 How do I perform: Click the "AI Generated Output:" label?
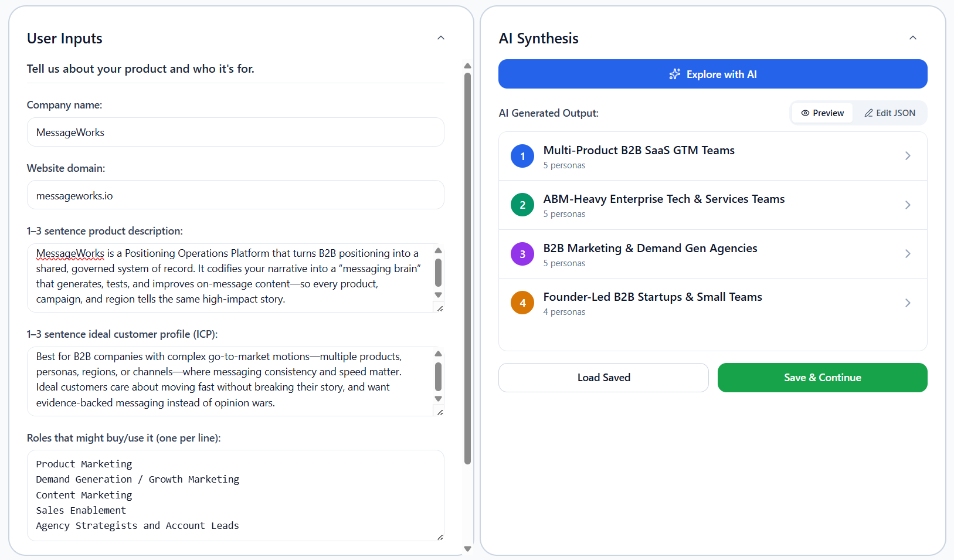tap(549, 113)
